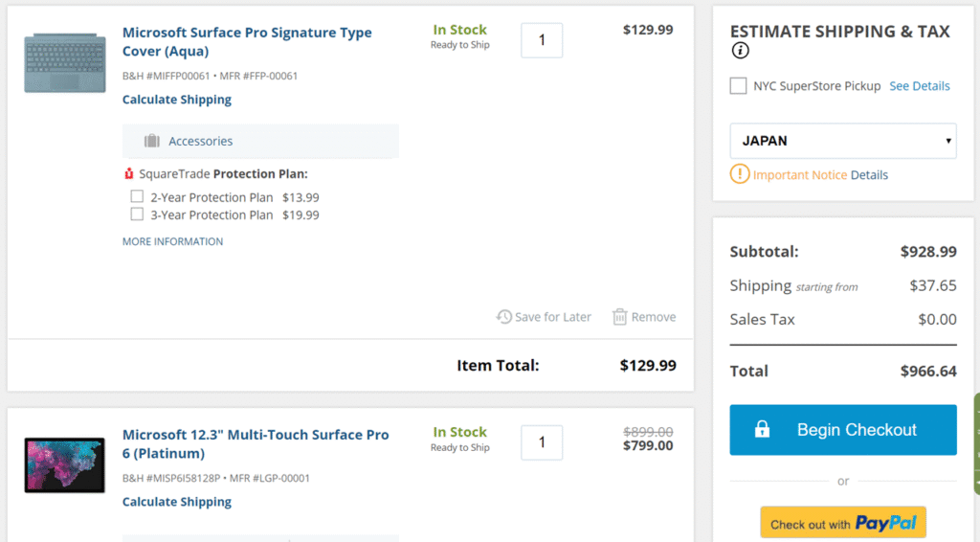Screen dimensions: 980x542
Task: Click the lock icon on Begin Checkout
Action: tap(762, 429)
